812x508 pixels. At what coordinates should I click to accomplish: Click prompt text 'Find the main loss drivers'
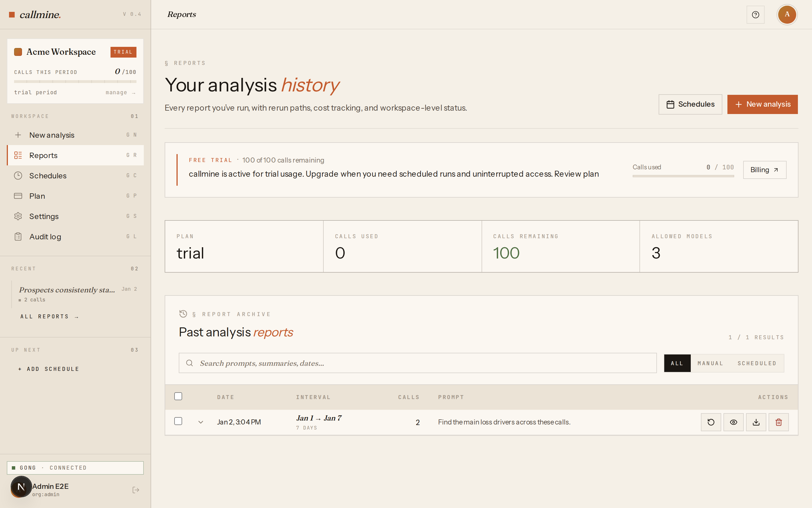[504, 422]
